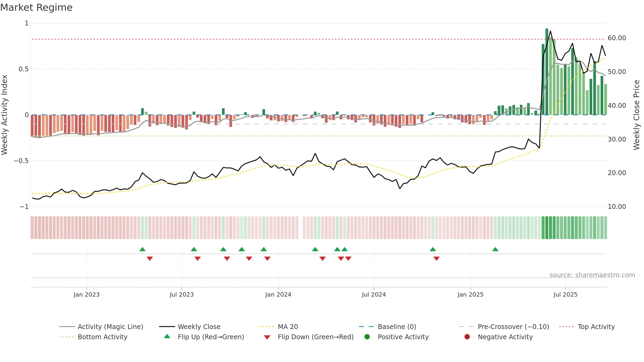
Task: Click the Negative Activity legend label
Action: point(505,337)
